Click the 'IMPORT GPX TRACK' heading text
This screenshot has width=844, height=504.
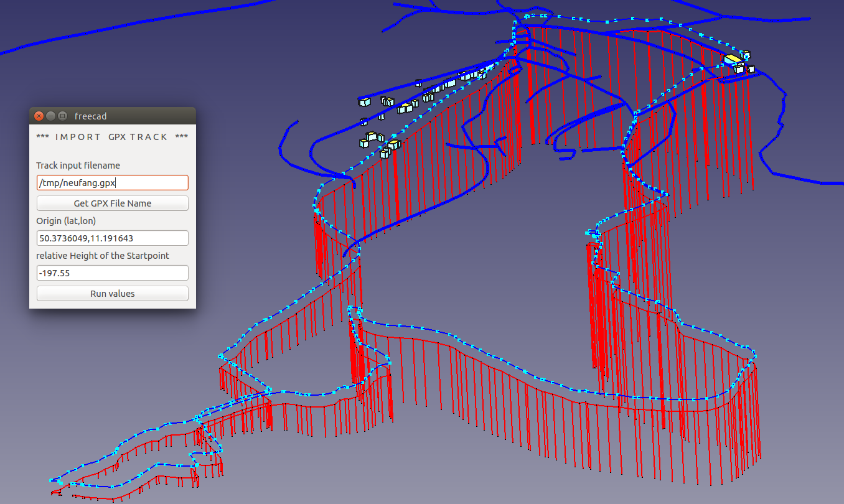click(112, 137)
